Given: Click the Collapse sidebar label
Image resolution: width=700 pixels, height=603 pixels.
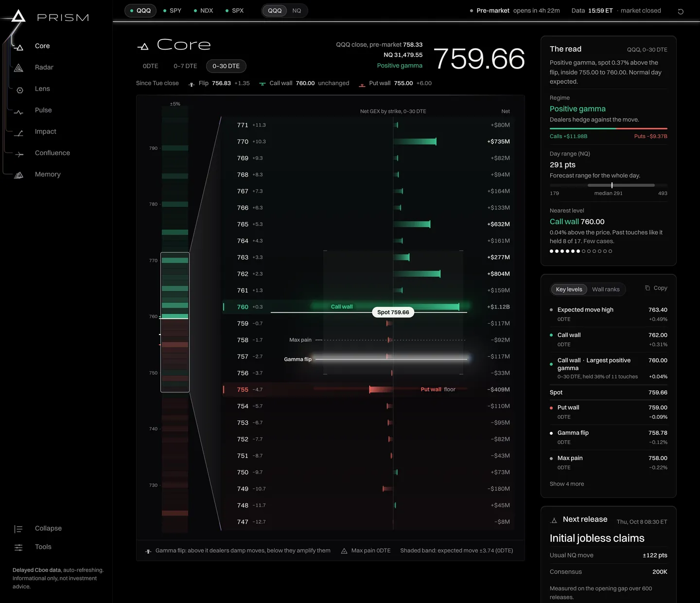Looking at the screenshot, I should point(48,529).
